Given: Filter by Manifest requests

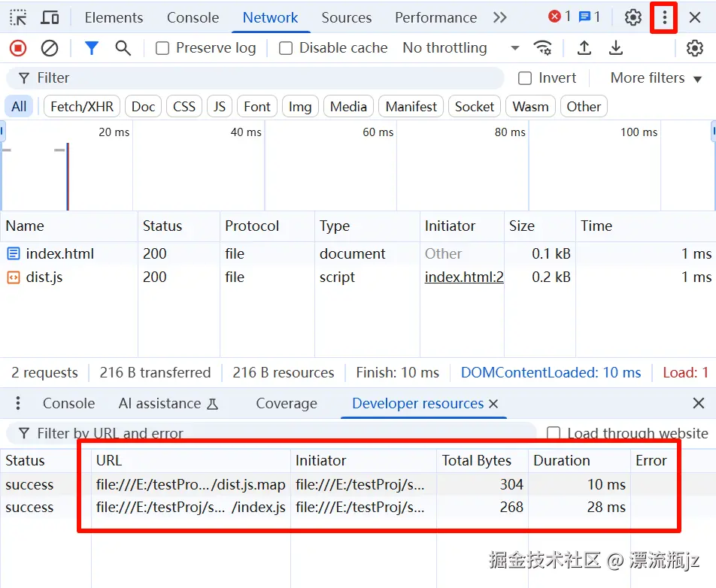Looking at the screenshot, I should [x=411, y=106].
